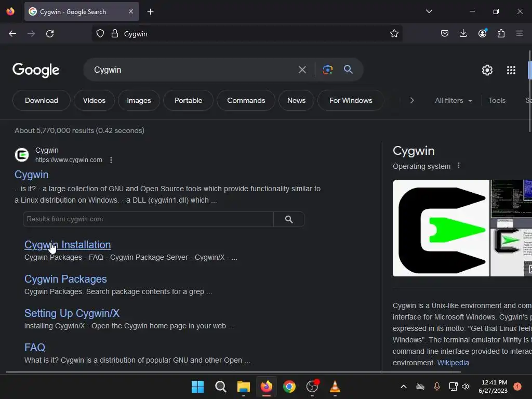Close the Cygwin - Google Search tab
Screen dimensions: 532x399
tap(131, 11)
